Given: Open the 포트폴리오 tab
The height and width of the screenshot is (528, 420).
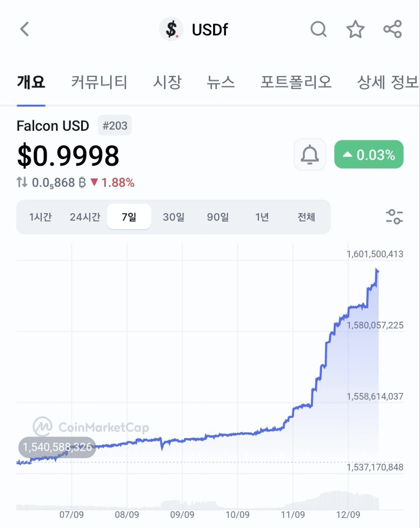Looking at the screenshot, I should 296,82.
